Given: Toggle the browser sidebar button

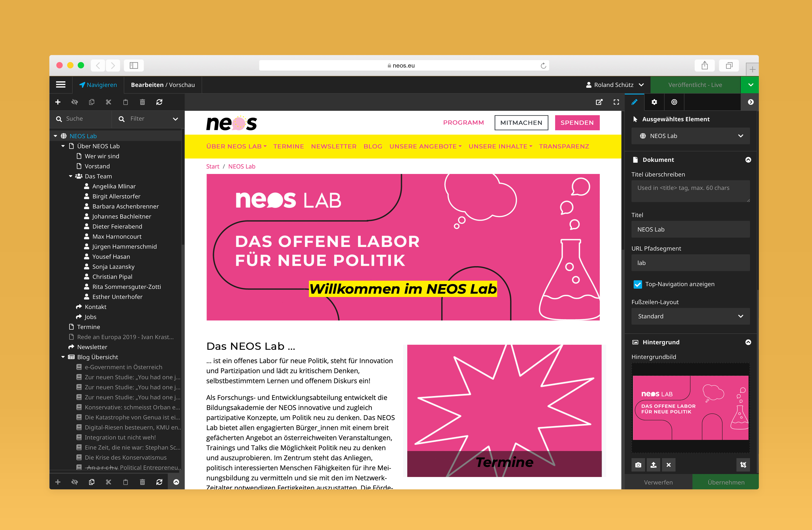Looking at the screenshot, I should click(134, 65).
